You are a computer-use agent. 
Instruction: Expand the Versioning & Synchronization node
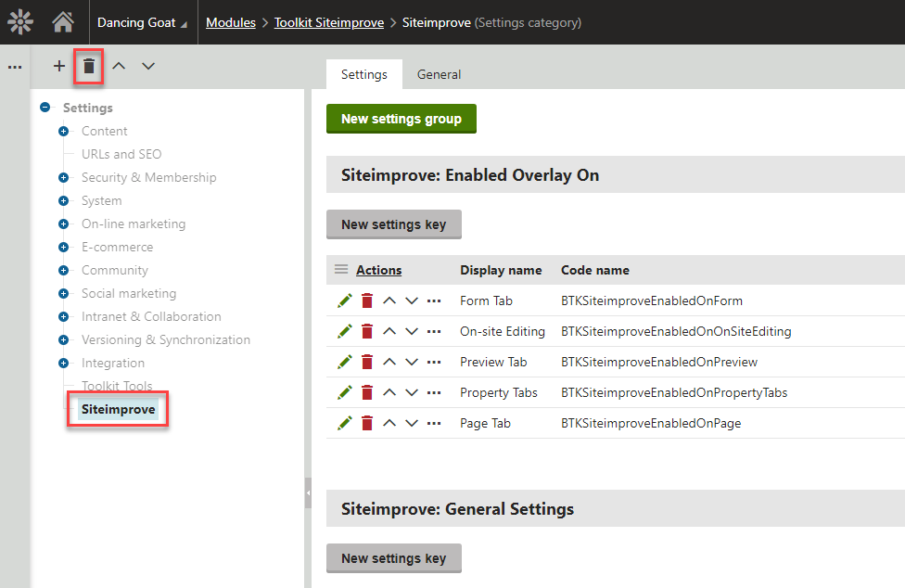63,339
